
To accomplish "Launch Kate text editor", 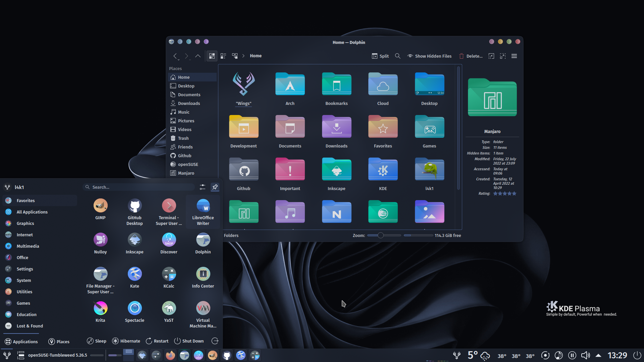I will [x=135, y=278].
